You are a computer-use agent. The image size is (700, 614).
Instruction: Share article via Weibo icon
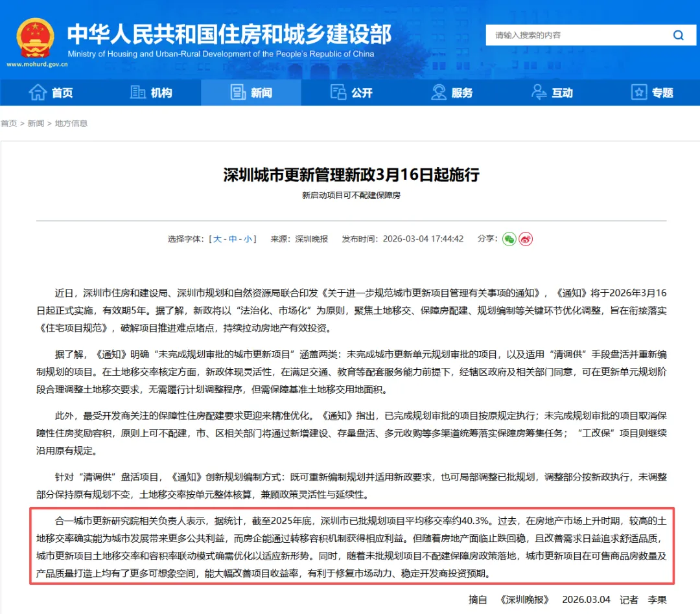526,239
